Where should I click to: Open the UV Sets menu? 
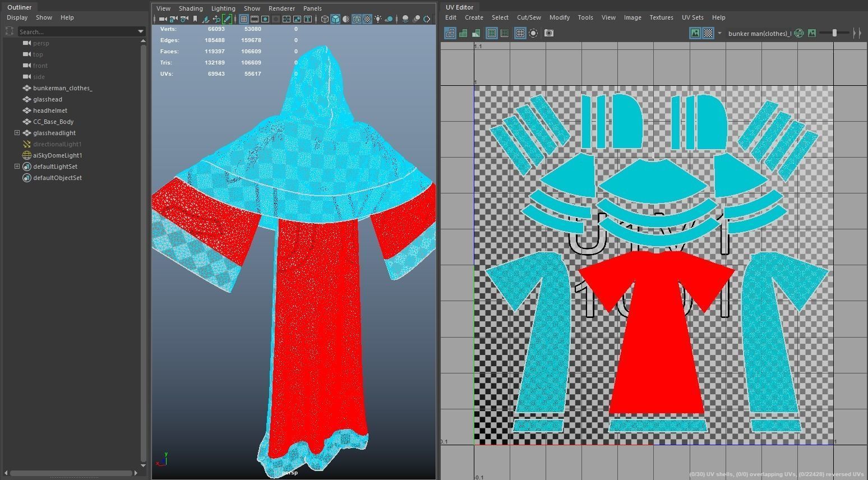692,17
